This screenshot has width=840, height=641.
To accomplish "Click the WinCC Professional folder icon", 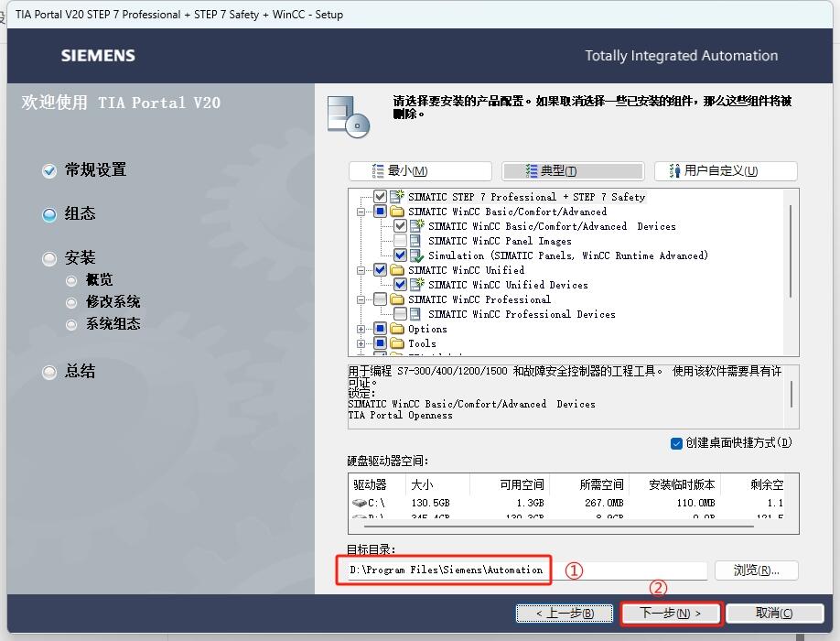I will coord(397,299).
